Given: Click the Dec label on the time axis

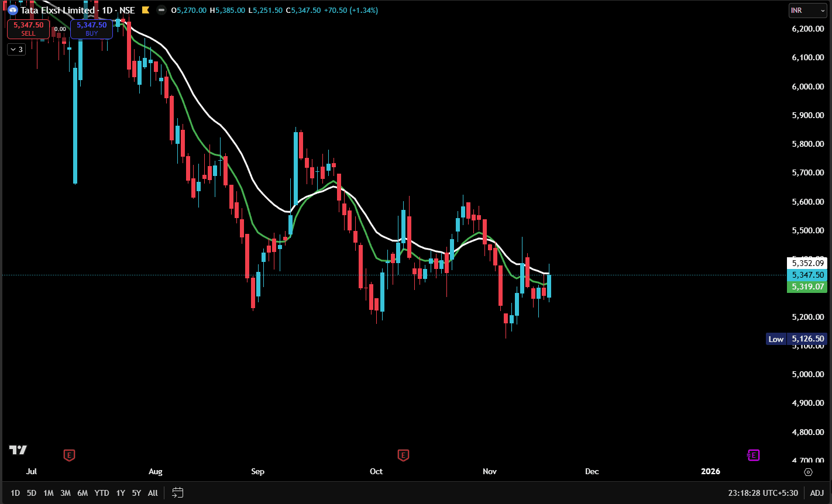Looking at the screenshot, I should click(x=592, y=471).
